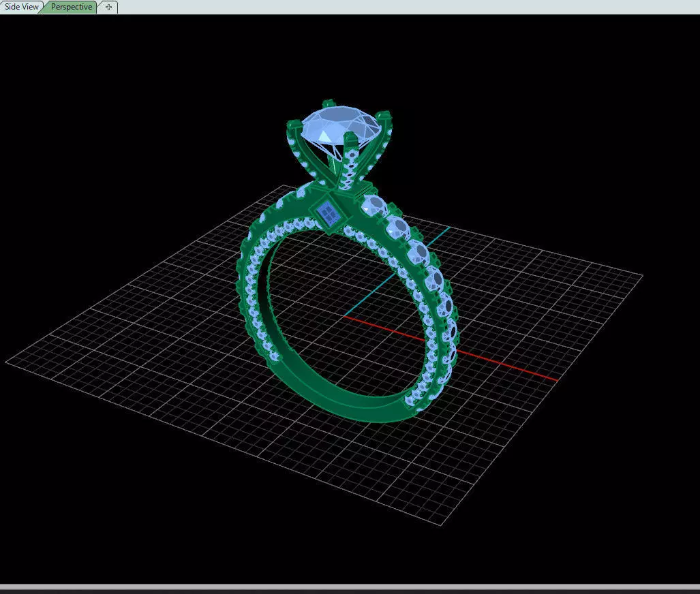Select the cyan Y axis line
Screen dimensions: 700x594
point(397,271)
